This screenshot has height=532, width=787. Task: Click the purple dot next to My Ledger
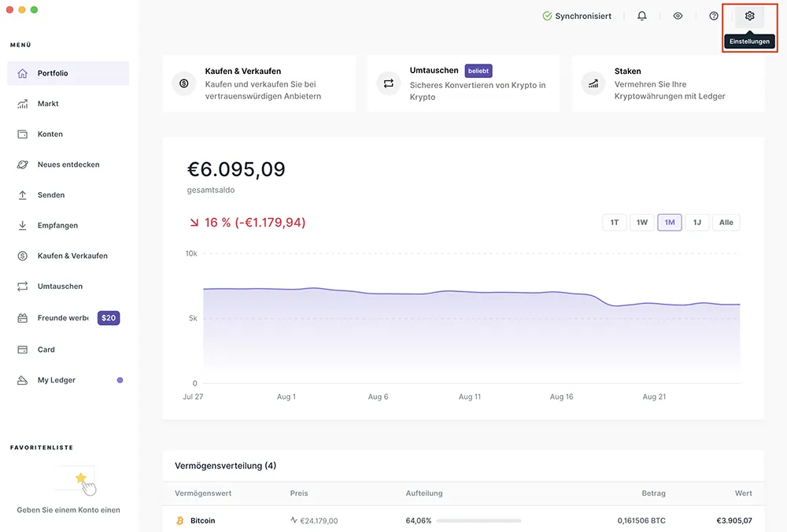(120, 380)
